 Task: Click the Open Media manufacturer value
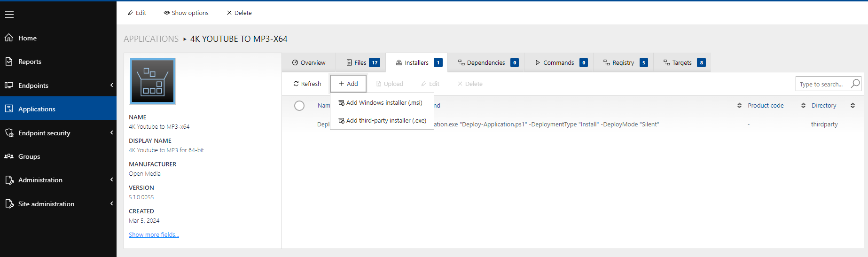point(145,174)
